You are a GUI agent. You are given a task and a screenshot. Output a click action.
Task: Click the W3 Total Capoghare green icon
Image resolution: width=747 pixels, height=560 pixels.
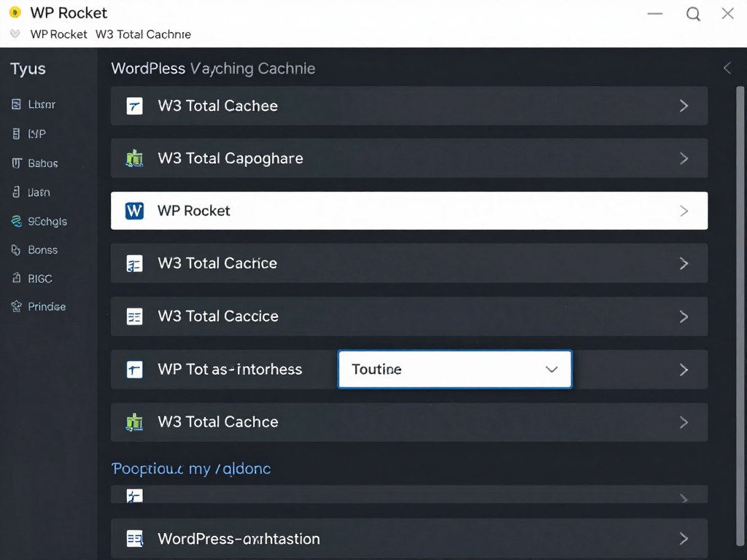pos(134,158)
